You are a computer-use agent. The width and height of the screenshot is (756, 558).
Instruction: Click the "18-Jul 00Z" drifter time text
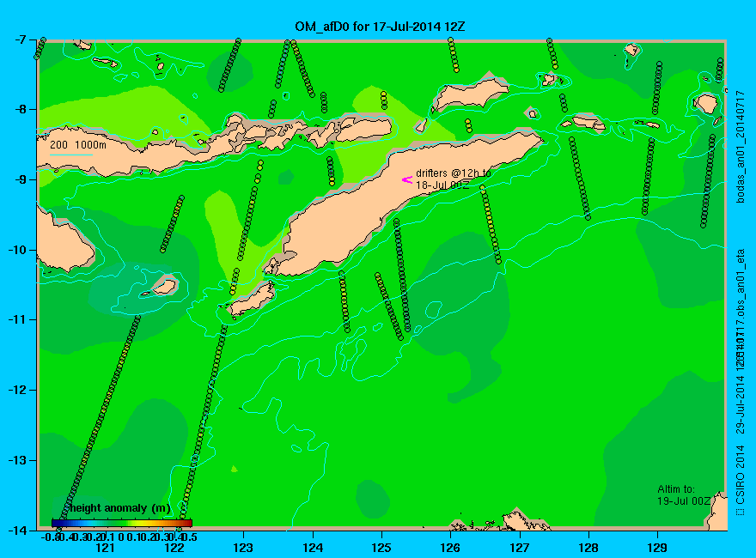(x=442, y=185)
